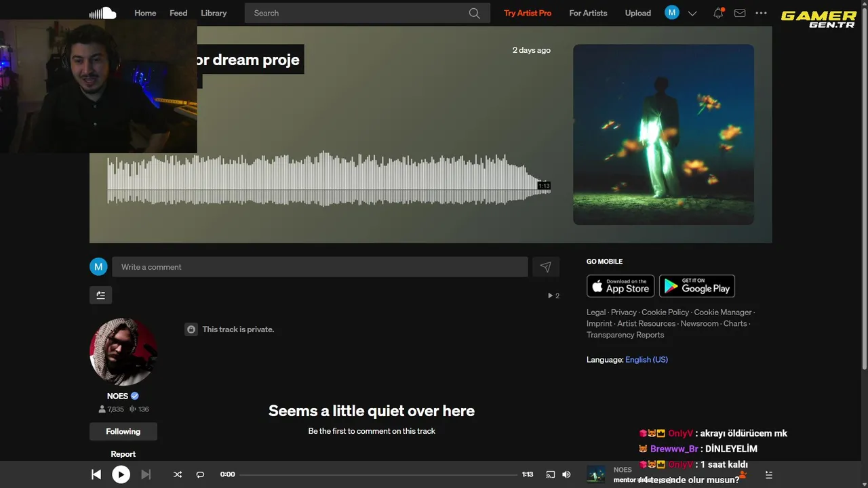The image size is (868, 488).
Task: Open the Cookie Policy link
Action: click(665, 312)
